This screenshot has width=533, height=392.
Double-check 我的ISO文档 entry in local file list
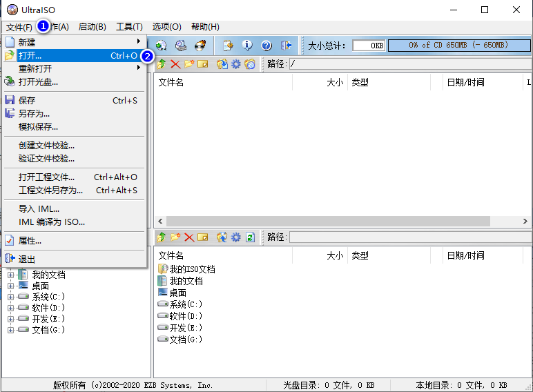click(x=192, y=269)
